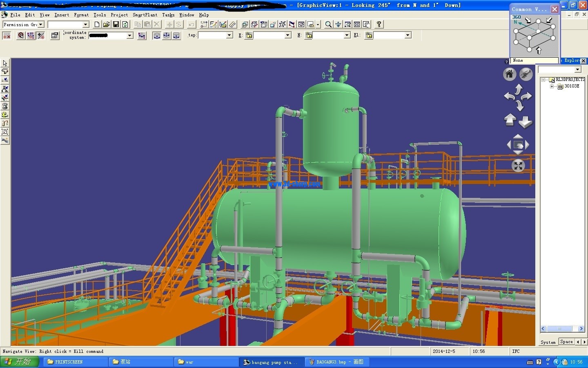
Task: Switch to the Space tab
Action: click(x=566, y=341)
